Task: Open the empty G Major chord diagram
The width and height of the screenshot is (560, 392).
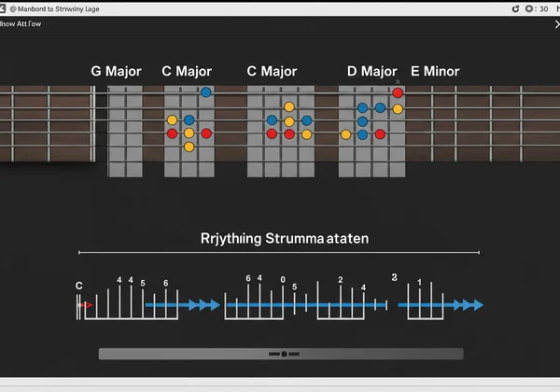Action: click(x=125, y=131)
